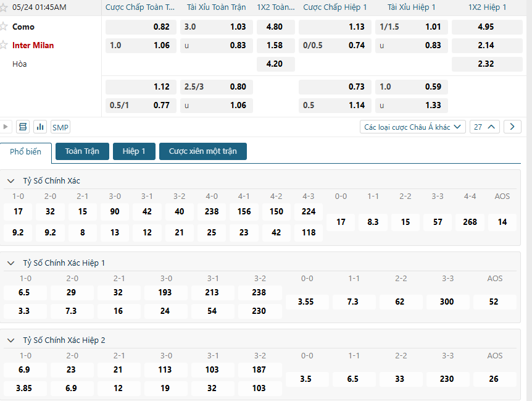Open the Cược xiên một trận tab
Viewport: 532px width, 401px height.
tap(202, 151)
